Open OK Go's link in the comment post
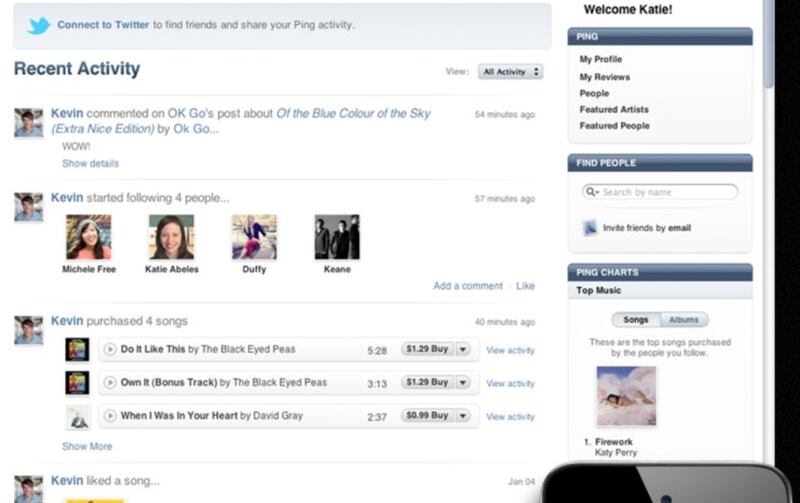This screenshot has width=800, height=503. pyautogui.click(x=191, y=113)
